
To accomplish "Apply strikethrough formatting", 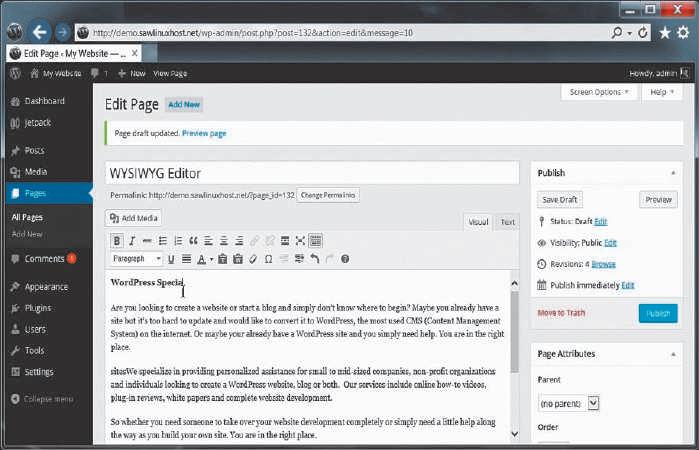I will [x=147, y=241].
